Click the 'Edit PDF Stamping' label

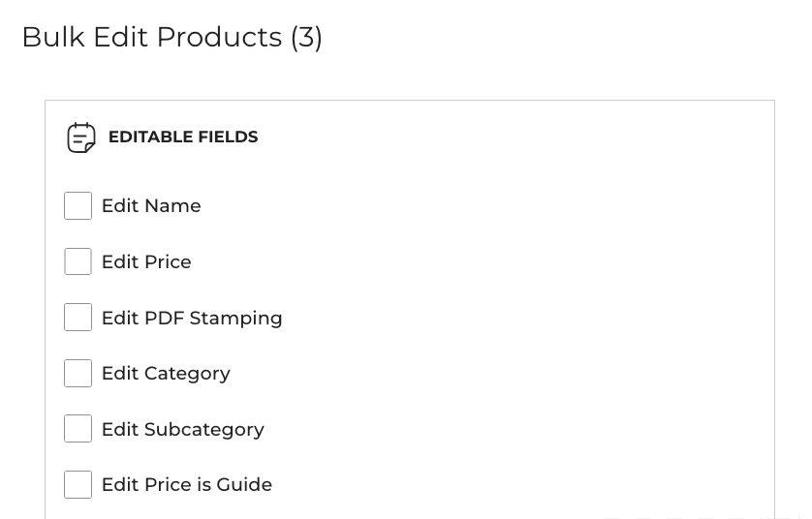[x=192, y=319]
